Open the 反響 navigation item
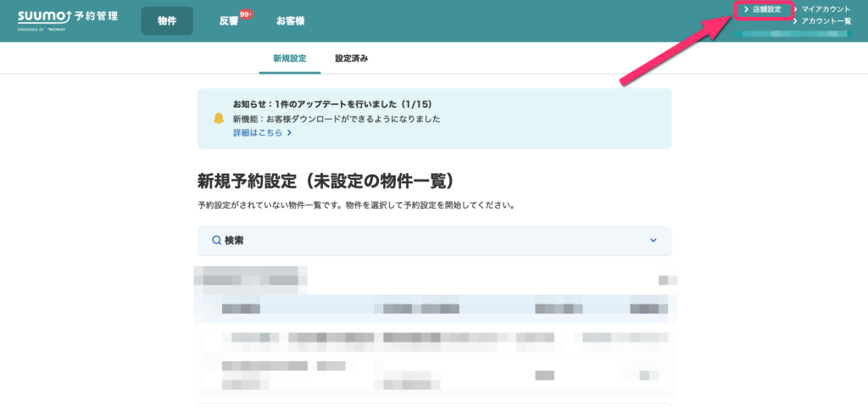Image resolution: width=868 pixels, height=407 pixels. pyautogui.click(x=229, y=21)
